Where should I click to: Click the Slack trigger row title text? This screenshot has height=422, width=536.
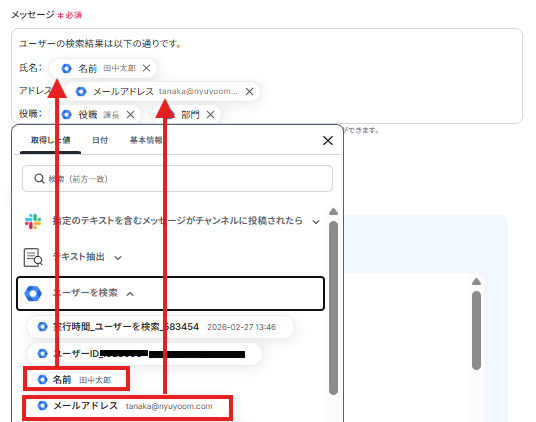177,221
